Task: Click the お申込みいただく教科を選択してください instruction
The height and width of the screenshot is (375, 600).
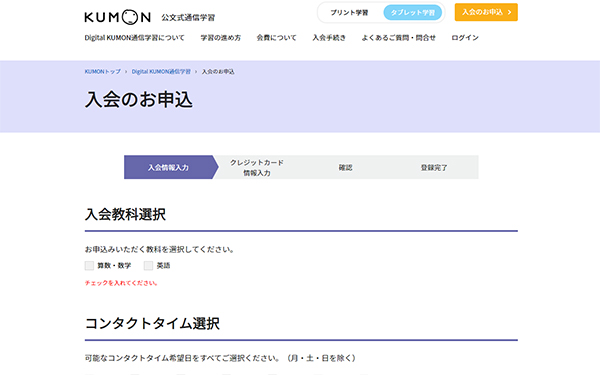Action: [159, 249]
